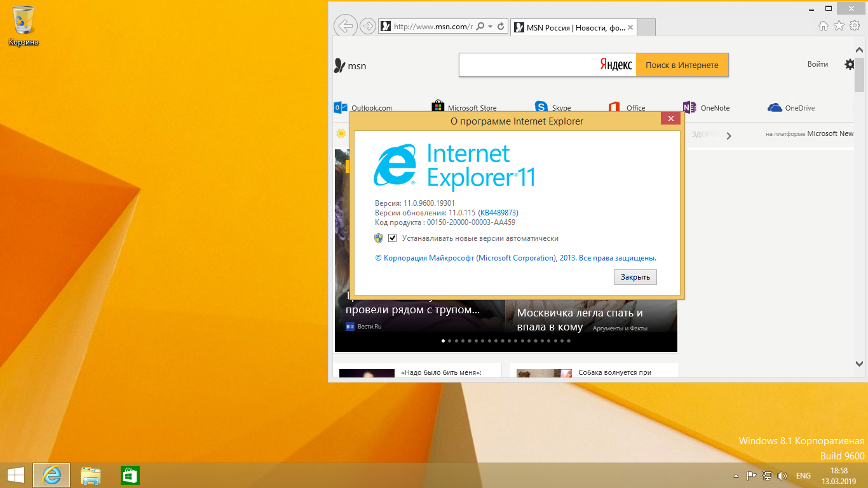
Task: Close the MSN Россия tab
Action: 630,27
